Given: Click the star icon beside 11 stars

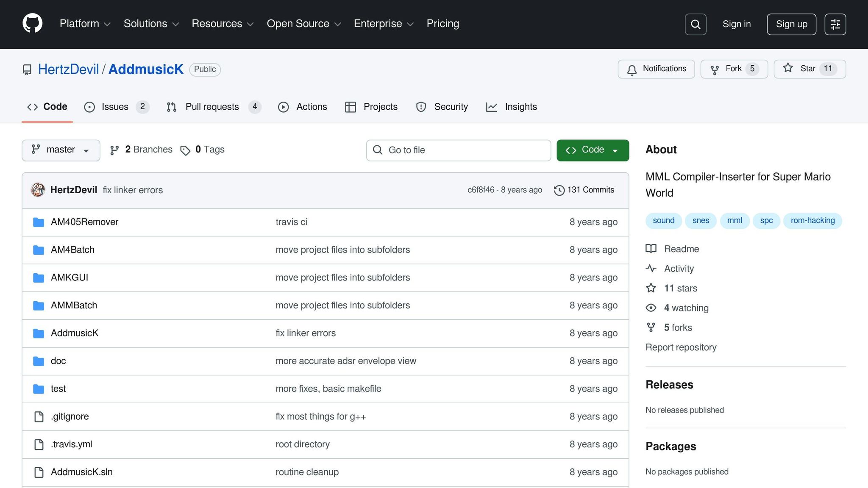Looking at the screenshot, I should pos(651,288).
